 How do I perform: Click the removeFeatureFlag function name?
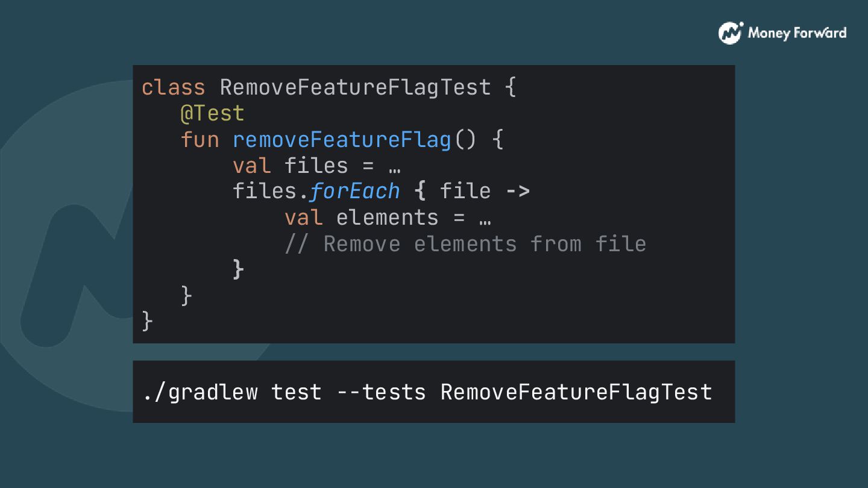tap(342, 140)
